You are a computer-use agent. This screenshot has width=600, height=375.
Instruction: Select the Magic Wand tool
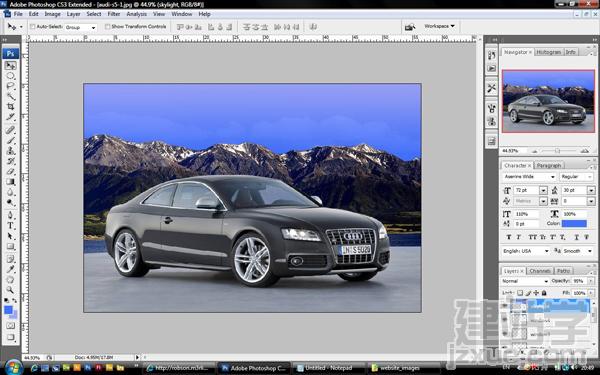(x=10, y=96)
